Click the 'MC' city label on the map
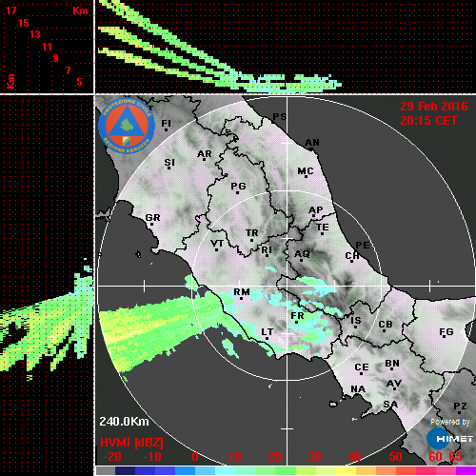 click(x=306, y=171)
